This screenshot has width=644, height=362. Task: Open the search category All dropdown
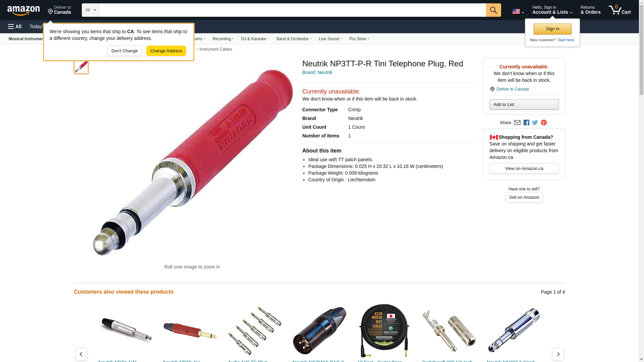point(91,10)
